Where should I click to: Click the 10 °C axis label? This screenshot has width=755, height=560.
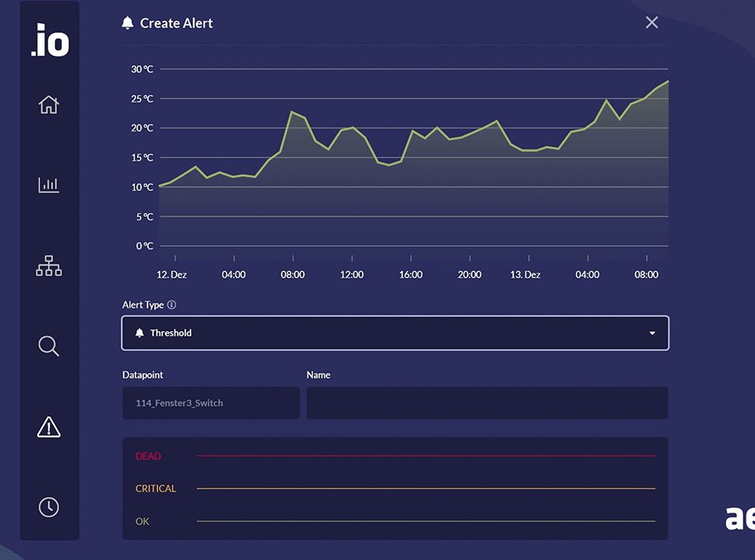pyautogui.click(x=142, y=187)
